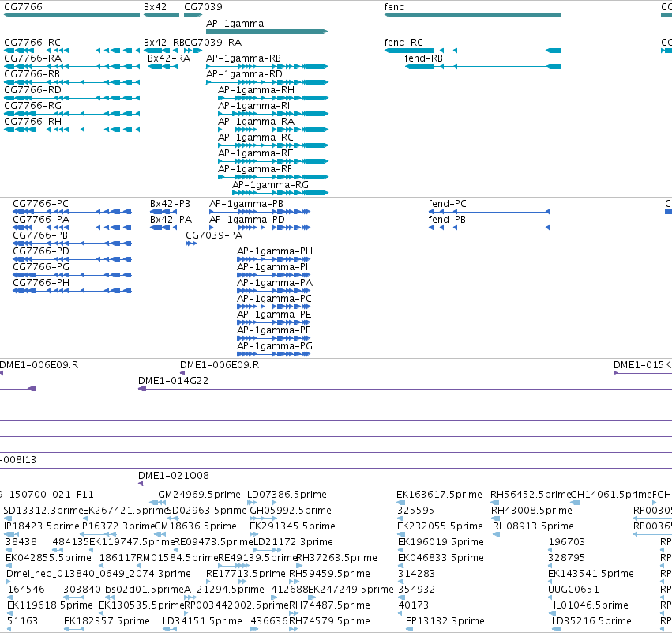Select AP-1gamma-RD transcript label
This screenshot has height=633, width=672.
tap(244, 74)
